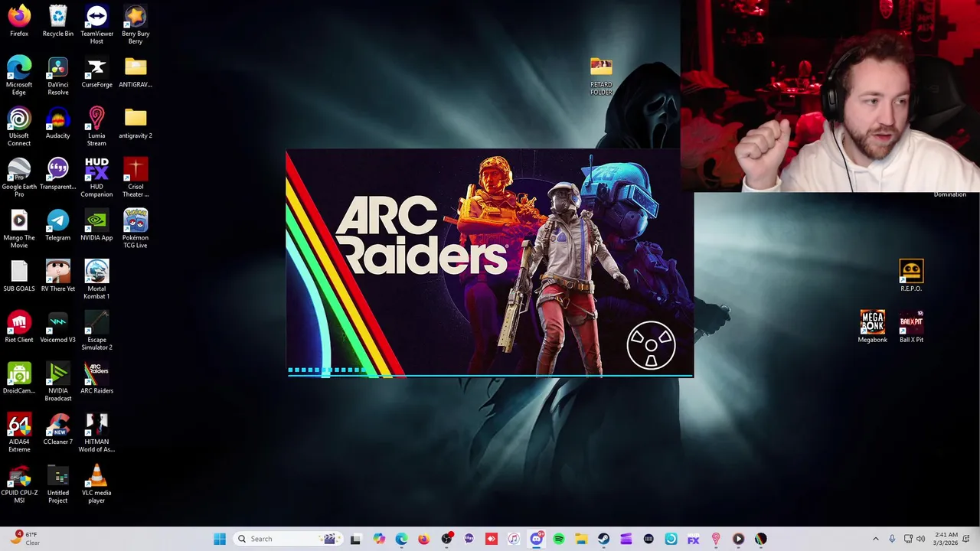Screen dimensions: 980x551
Task: Click the microphone tray icon
Action: tap(892, 539)
